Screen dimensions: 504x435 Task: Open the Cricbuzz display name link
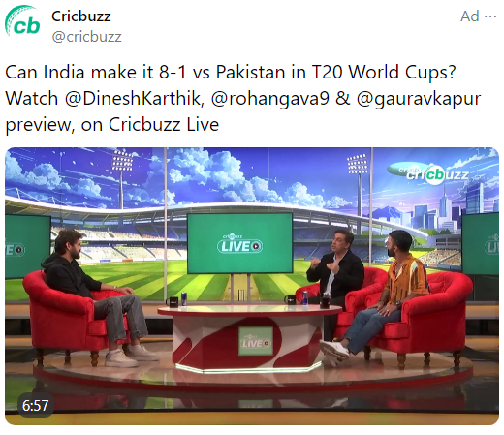coord(81,16)
